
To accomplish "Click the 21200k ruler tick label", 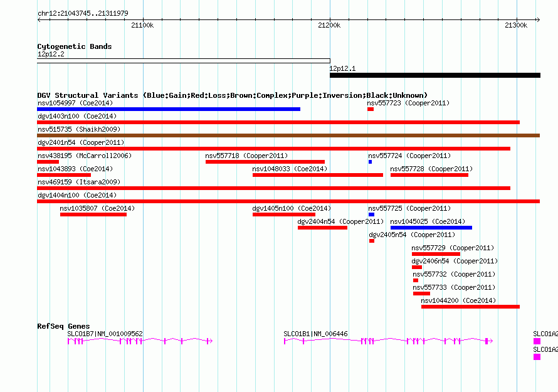I will [329, 25].
